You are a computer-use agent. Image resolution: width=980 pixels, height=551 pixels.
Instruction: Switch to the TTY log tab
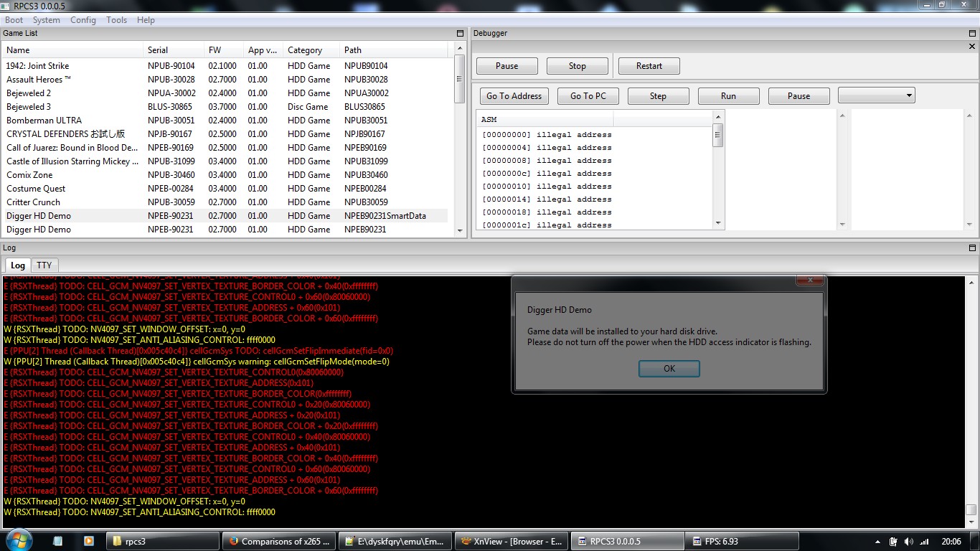click(x=44, y=265)
